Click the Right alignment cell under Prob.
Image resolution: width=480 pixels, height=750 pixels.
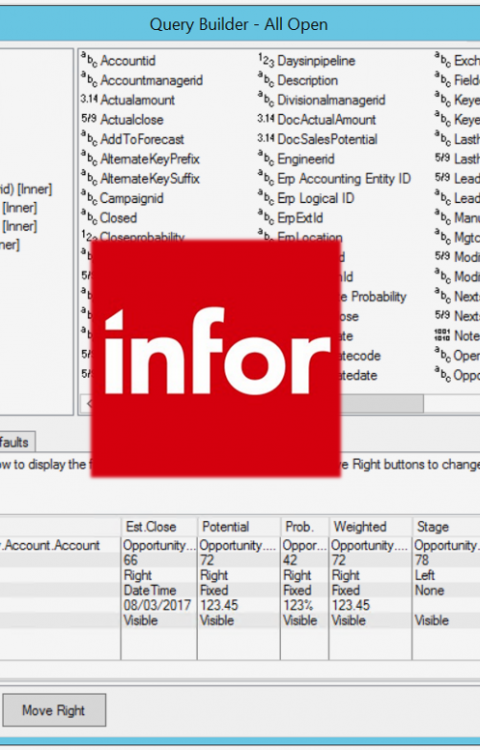[x=297, y=575]
